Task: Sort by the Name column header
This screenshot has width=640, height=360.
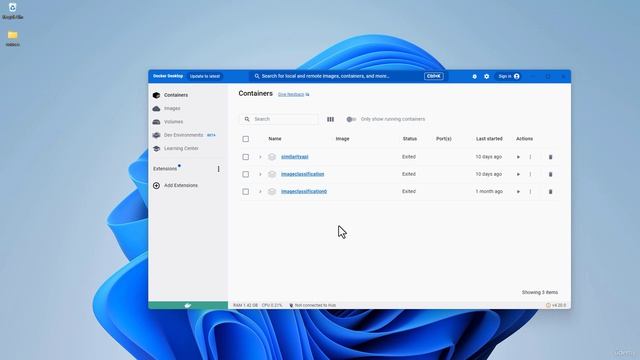Action: click(275, 139)
